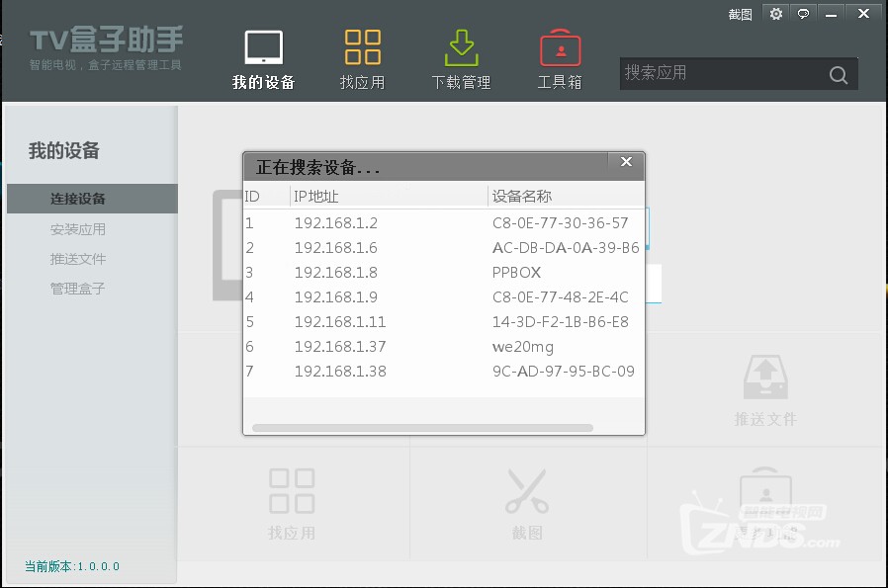The height and width of the screenshot is (588, 888).
Task: Open the 下载管理 download icon tab
Action: pos(461,59)
